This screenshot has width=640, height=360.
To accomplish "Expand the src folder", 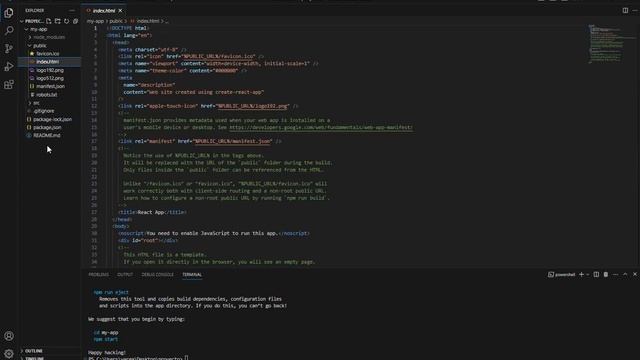I will pos(36,103).
